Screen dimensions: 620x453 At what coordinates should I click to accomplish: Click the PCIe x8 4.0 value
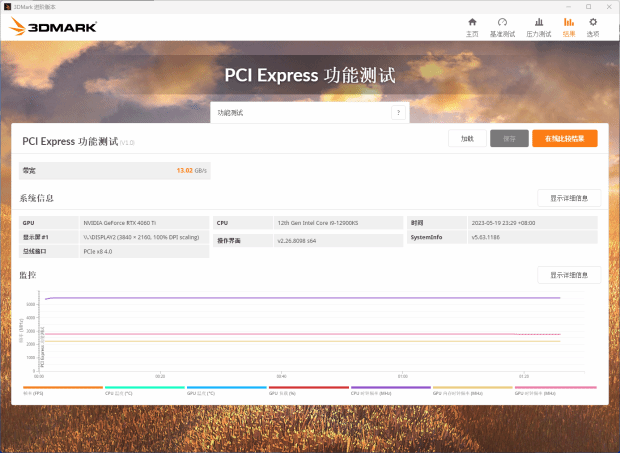click(98, 251)
